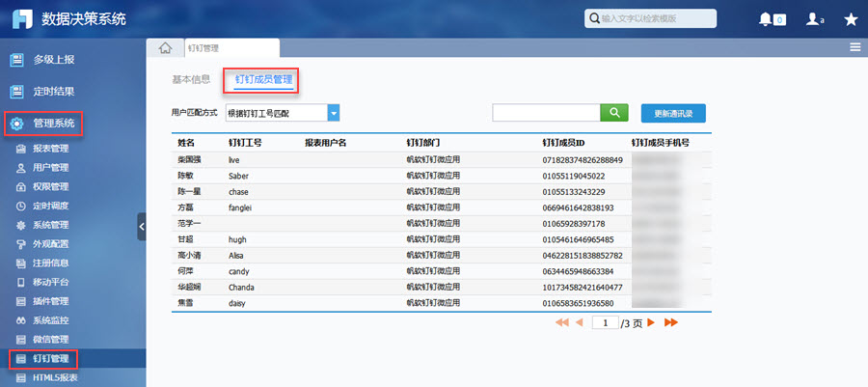Switch to the 基本信息 tab
This screenshot has width=868, height=387.
[191, 79]
